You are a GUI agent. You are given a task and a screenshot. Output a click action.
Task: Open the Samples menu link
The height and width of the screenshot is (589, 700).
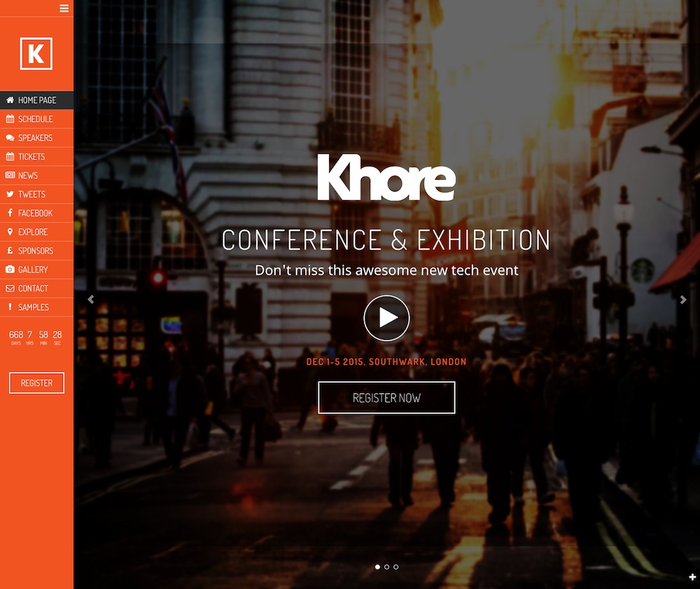click(x=36, y=307)
